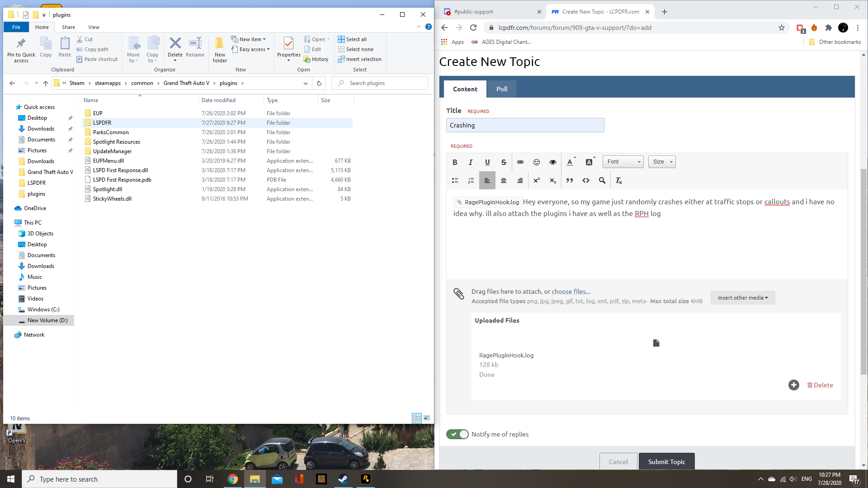The width and height of the screenshot is (868, 488).
Task: Open the Size dropdown in editor
Action: (x=662, y=162)
